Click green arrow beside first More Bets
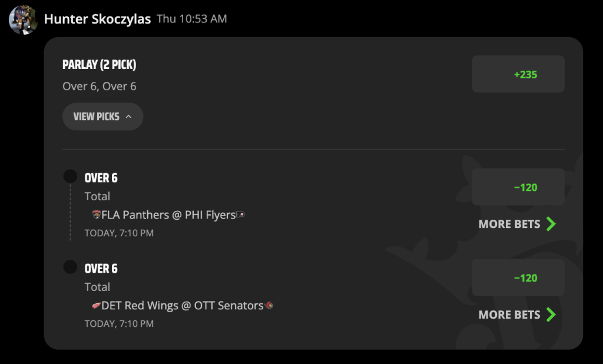Image resolution: width=603 pixels, height=364 pixels. click(x=551, y=224)
